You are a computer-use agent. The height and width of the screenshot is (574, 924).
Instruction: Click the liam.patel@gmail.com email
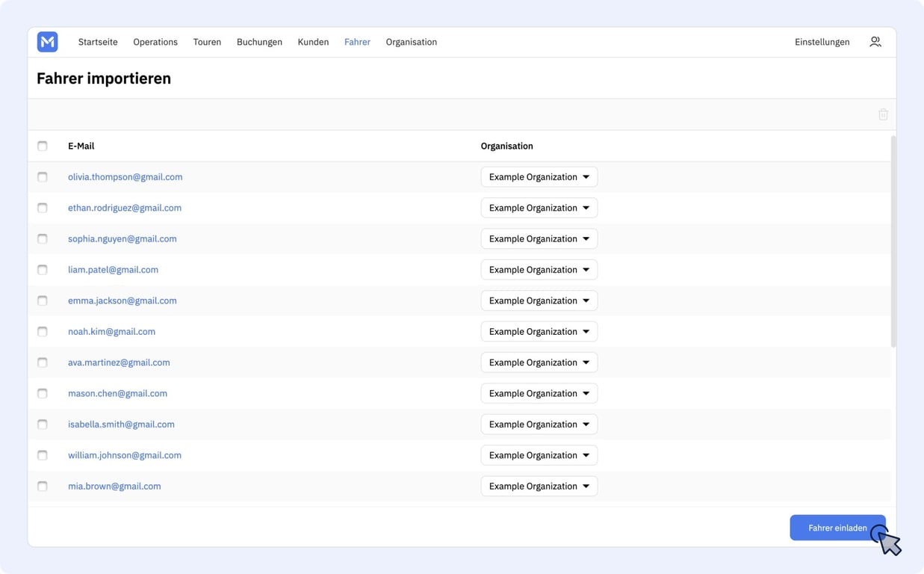tap(113, 270)
